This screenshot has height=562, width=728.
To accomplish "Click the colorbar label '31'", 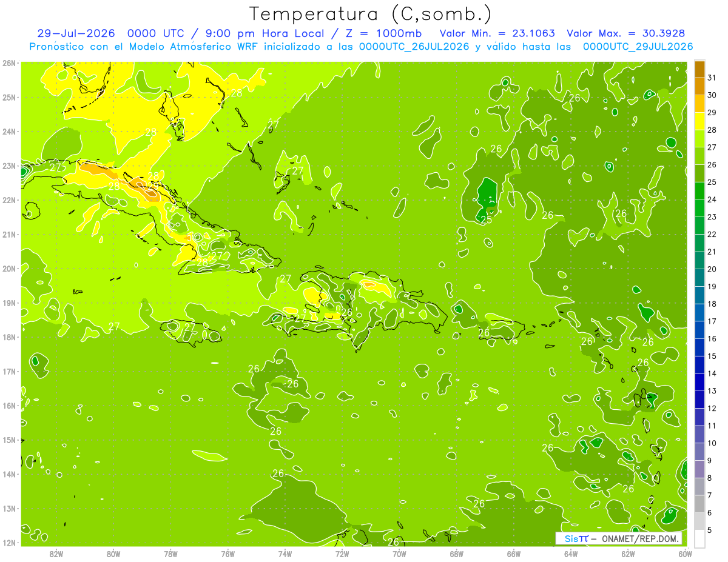I will (712, 78).
